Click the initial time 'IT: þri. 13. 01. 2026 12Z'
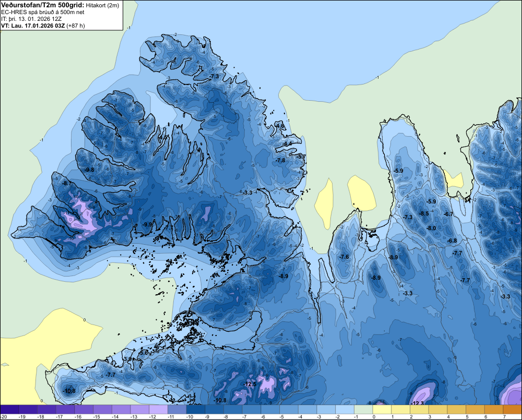The height and width of the screenshot is (420, 522). [31, 19]
